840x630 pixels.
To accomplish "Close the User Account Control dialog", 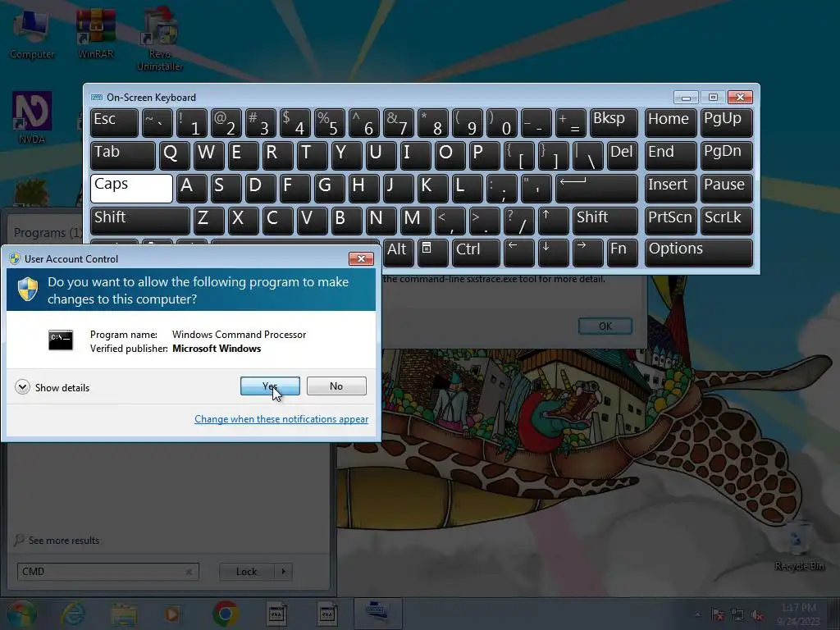I will [361, 258].
